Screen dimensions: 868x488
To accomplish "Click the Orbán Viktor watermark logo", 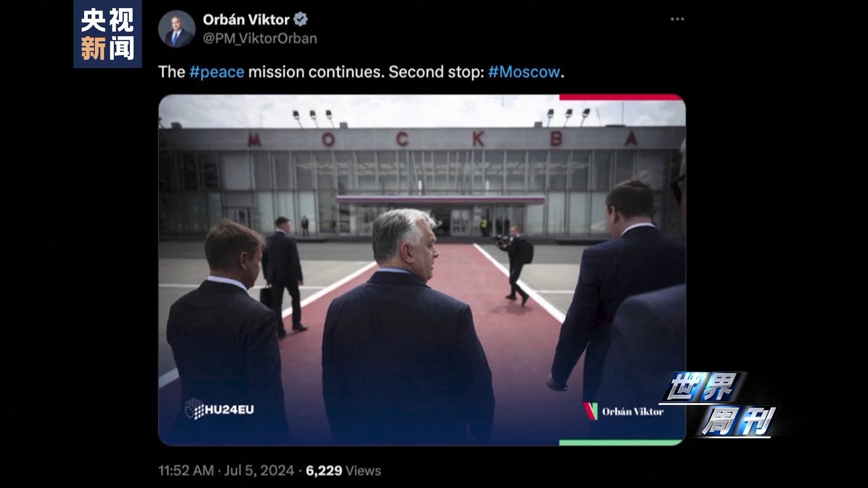I will (x=623, y=411).
